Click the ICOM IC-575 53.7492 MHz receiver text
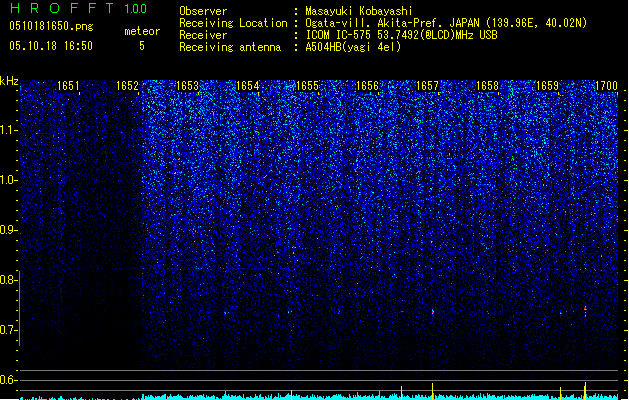The image size is (629, 400). [x=402, y=35]
